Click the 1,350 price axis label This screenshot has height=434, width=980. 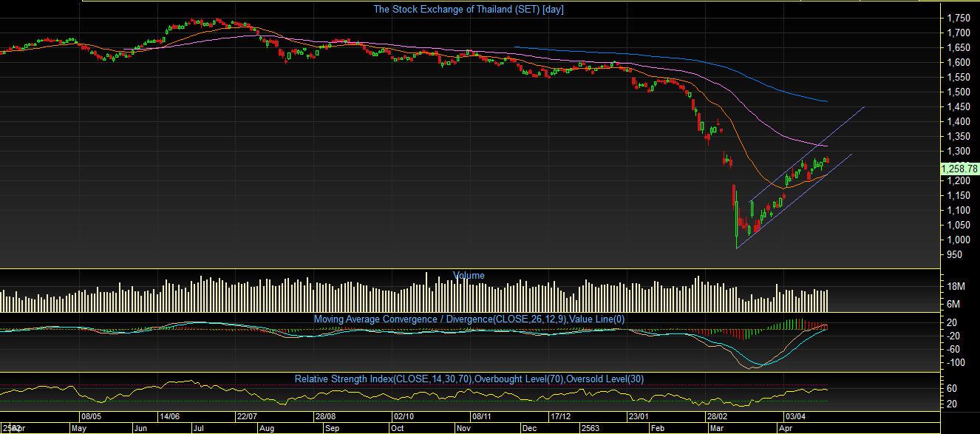(x=959, y=136)
